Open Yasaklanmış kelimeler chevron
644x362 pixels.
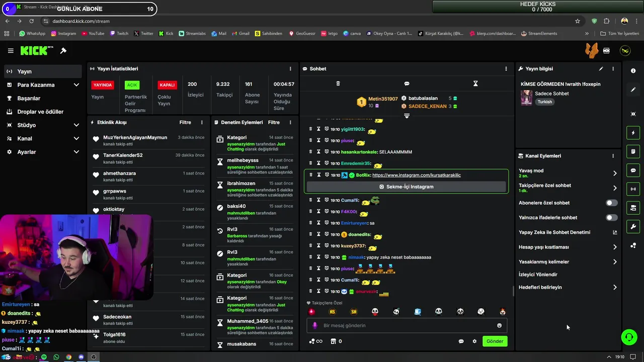point(615,262)
